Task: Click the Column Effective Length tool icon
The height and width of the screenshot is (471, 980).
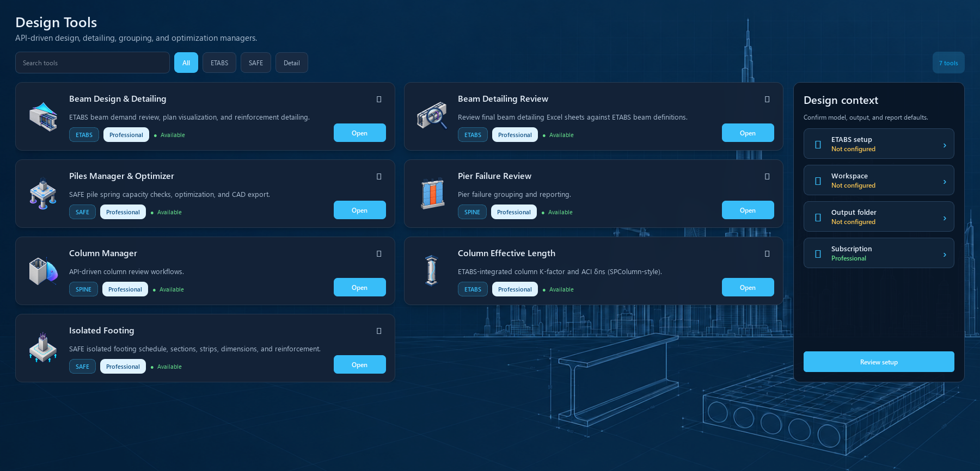Action: point(432,271)
